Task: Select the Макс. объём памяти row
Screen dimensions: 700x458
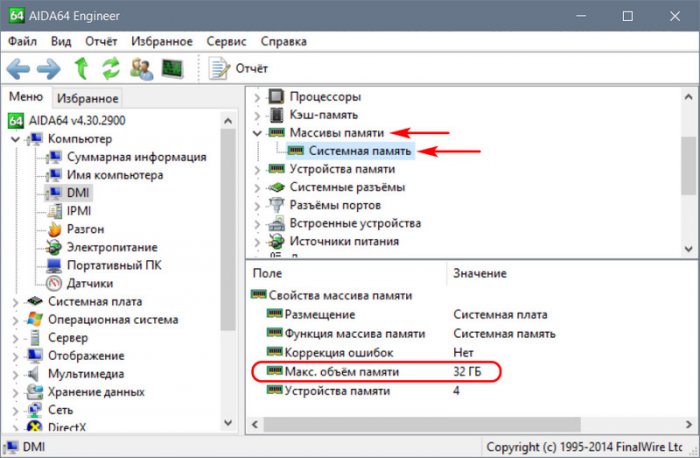Action: (x=375, y=372)
